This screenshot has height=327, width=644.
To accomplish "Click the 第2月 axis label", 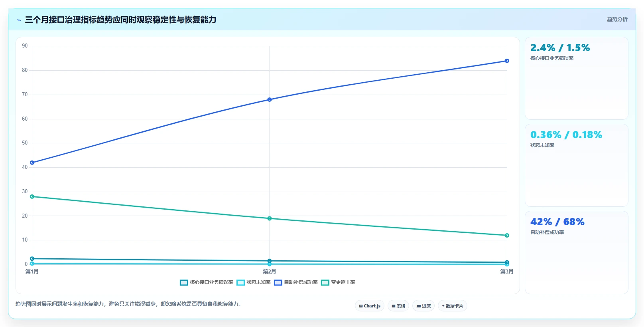I will click(x=270, y=272).
